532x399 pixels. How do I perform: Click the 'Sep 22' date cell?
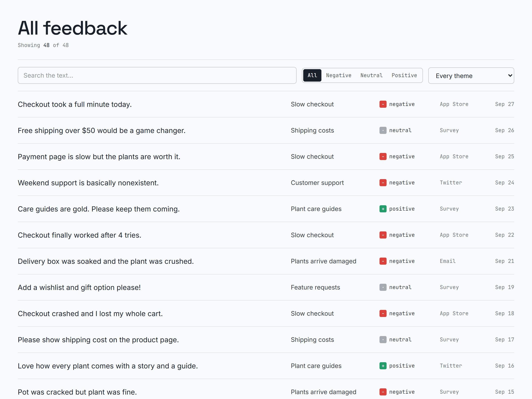coord(504,235)
